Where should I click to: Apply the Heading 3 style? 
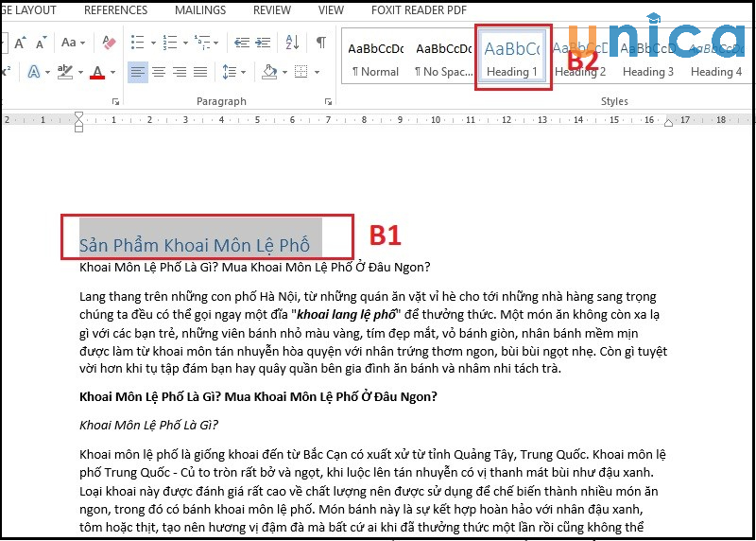(648, 59)
